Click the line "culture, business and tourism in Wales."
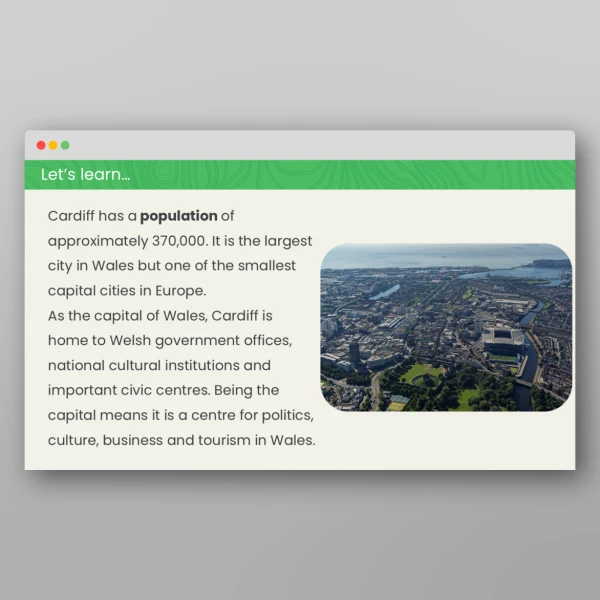Viewport: 600px width, 600px height. pyautogui.click(x=182, y=440)
